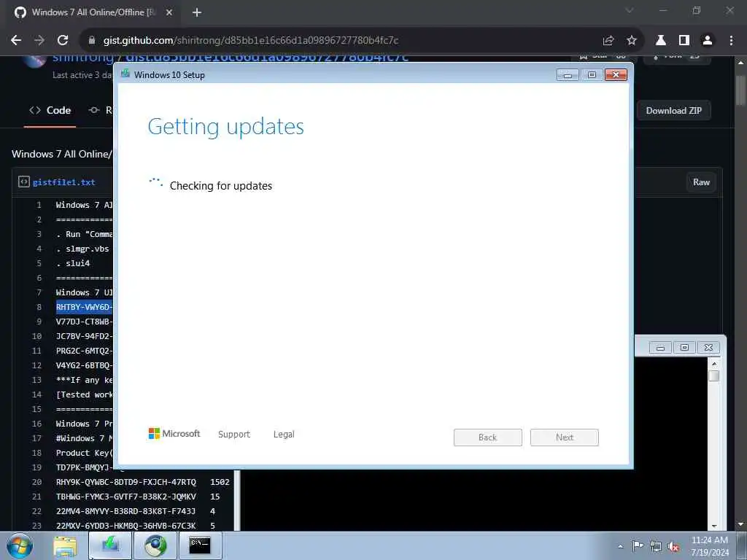This screenshot has height=560, width=747.
Task: Open the Windows Start menu
Action: click(19, 545)
